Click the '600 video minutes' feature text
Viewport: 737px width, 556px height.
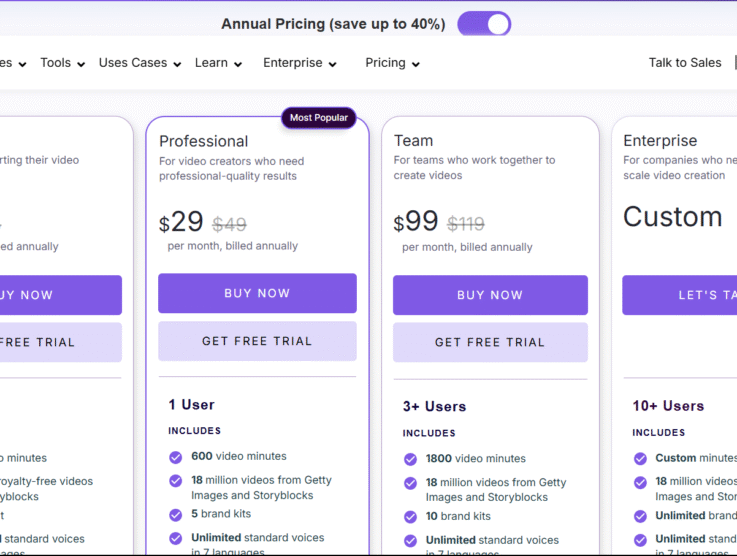pos(239,456)
